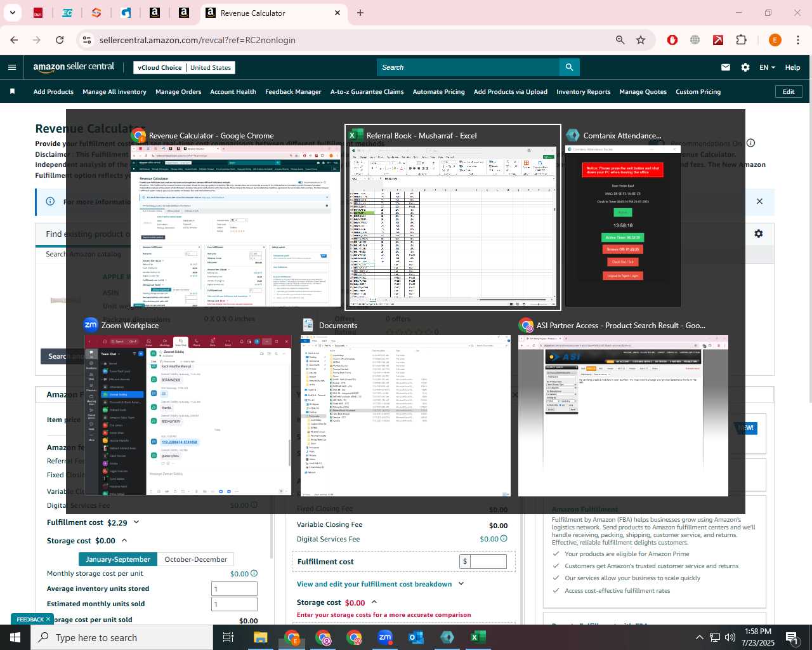
Task: Close the Feedback tab with its X
Action: (x=48, y=620)
